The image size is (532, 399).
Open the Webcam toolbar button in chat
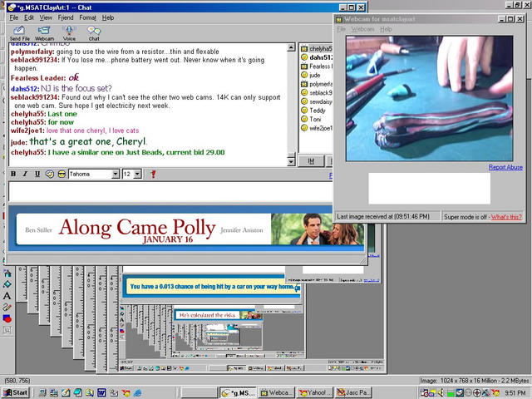tap(44, 33)
